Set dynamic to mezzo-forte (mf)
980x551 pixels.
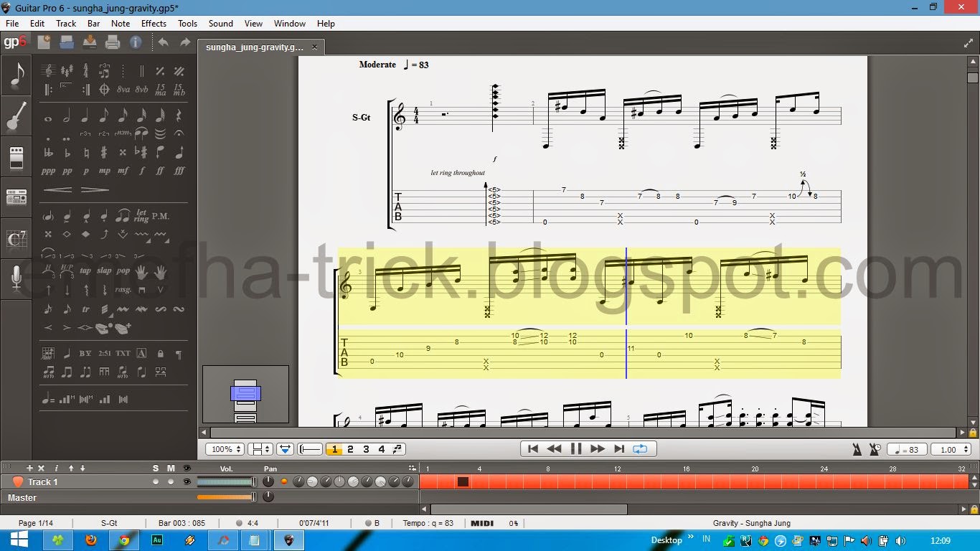123,171
